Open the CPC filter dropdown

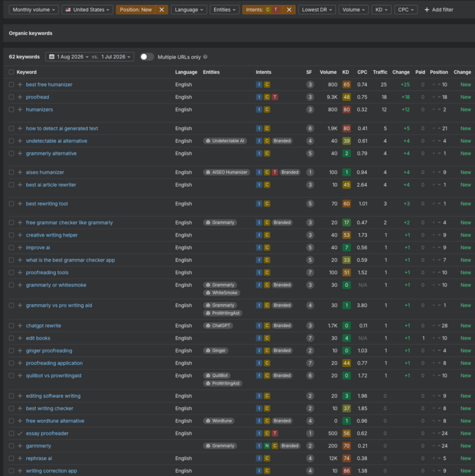point(406,10)
